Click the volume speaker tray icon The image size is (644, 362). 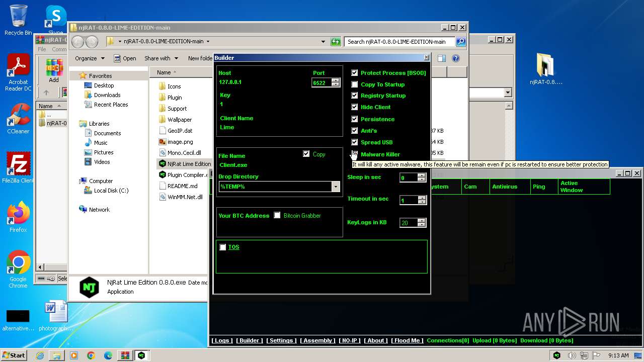pos(572,355)
